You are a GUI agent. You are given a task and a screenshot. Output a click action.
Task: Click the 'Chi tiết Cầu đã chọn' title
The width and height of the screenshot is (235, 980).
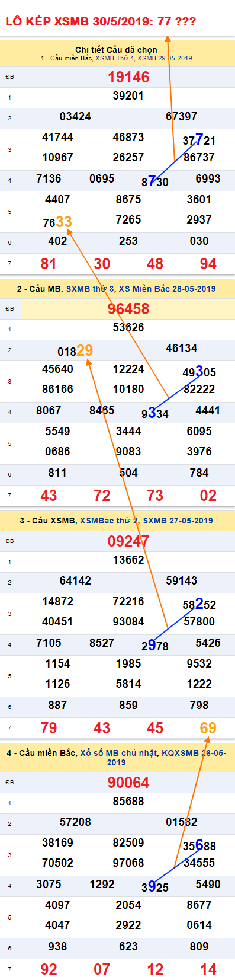click(116, 50)
